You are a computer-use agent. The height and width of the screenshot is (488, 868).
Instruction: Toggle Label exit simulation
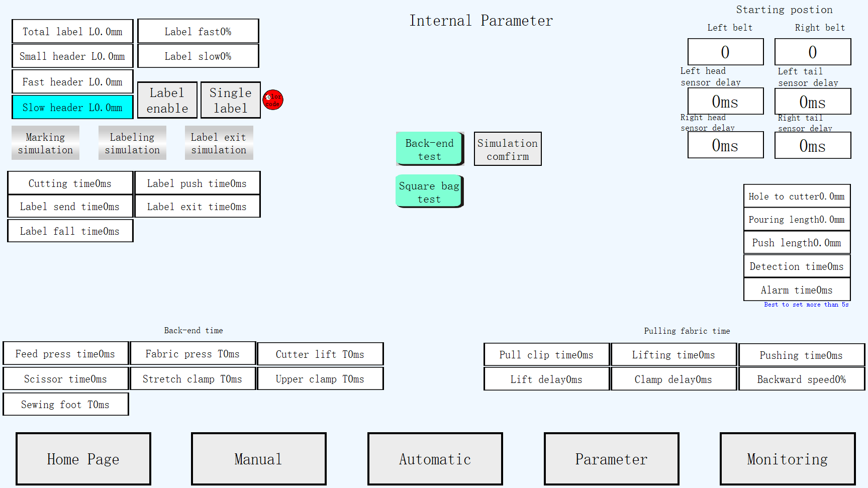(x=219, y=143)
